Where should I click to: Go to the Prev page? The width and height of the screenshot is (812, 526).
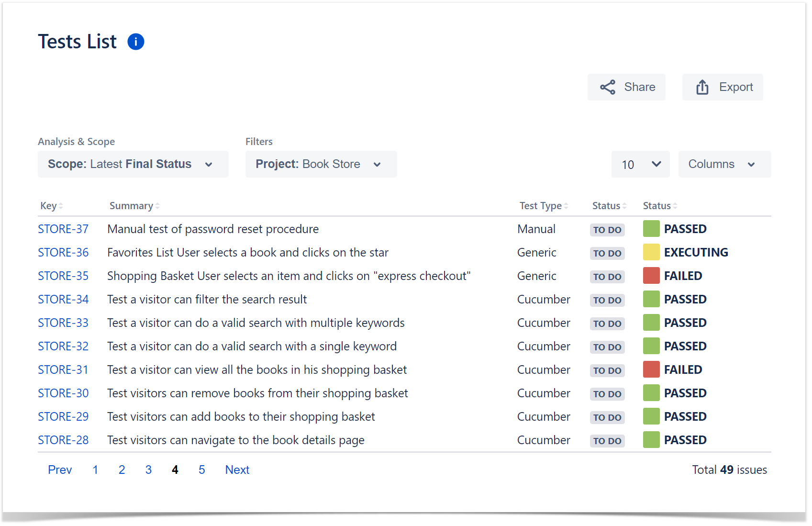pos(60,470)
